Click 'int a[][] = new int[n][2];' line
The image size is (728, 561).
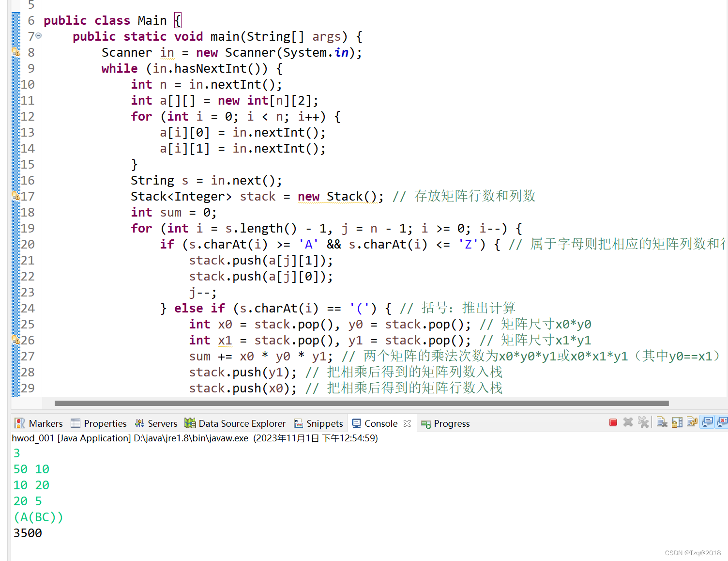click(225, 100)
